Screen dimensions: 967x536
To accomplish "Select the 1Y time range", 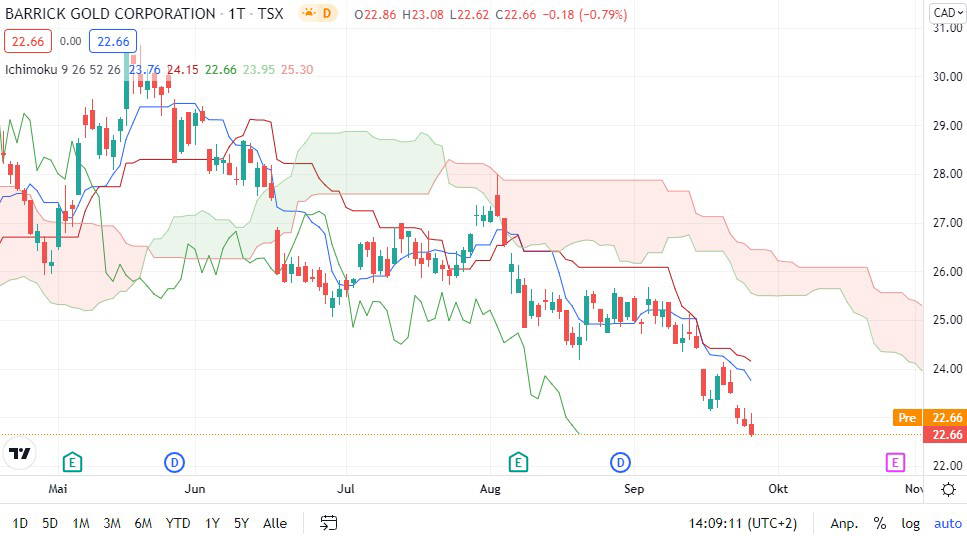I will point(212,523).
